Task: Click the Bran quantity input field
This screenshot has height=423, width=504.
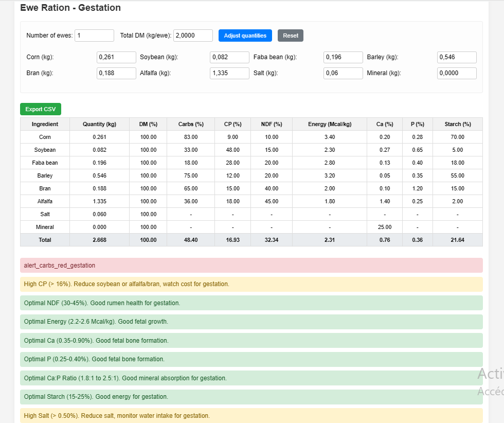Action: (116, 73)
